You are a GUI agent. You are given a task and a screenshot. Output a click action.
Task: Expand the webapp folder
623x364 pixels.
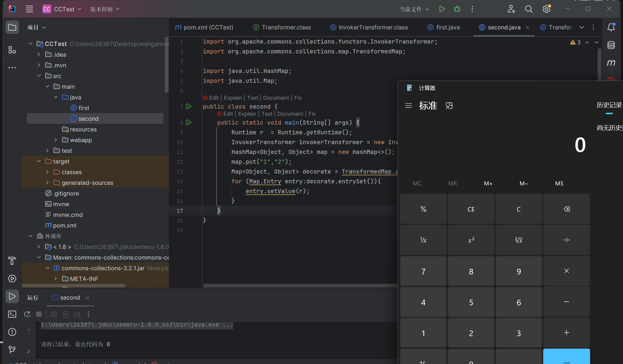pyautogui.click(x=56, y=140)
